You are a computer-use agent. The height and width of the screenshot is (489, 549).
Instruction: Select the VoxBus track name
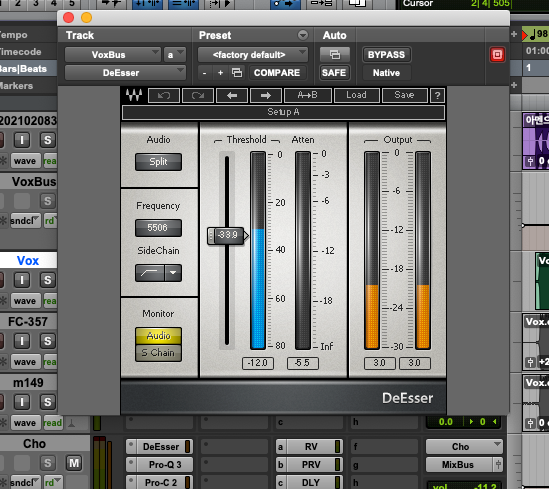(x=34, y=182)
